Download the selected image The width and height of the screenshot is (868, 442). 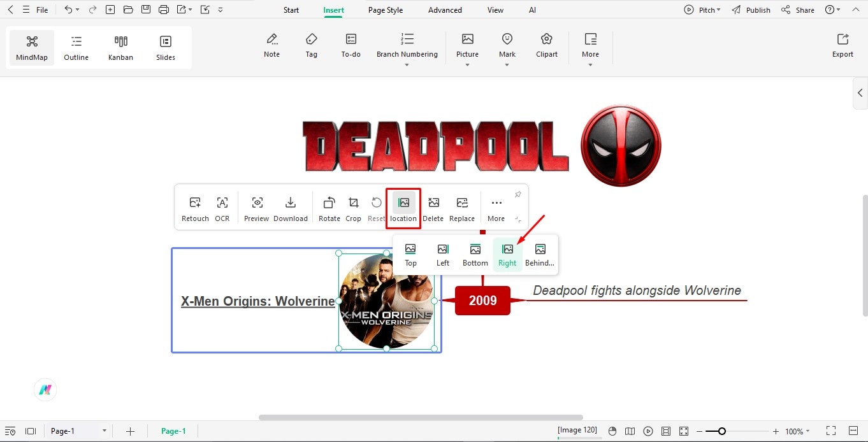(291, 210)
